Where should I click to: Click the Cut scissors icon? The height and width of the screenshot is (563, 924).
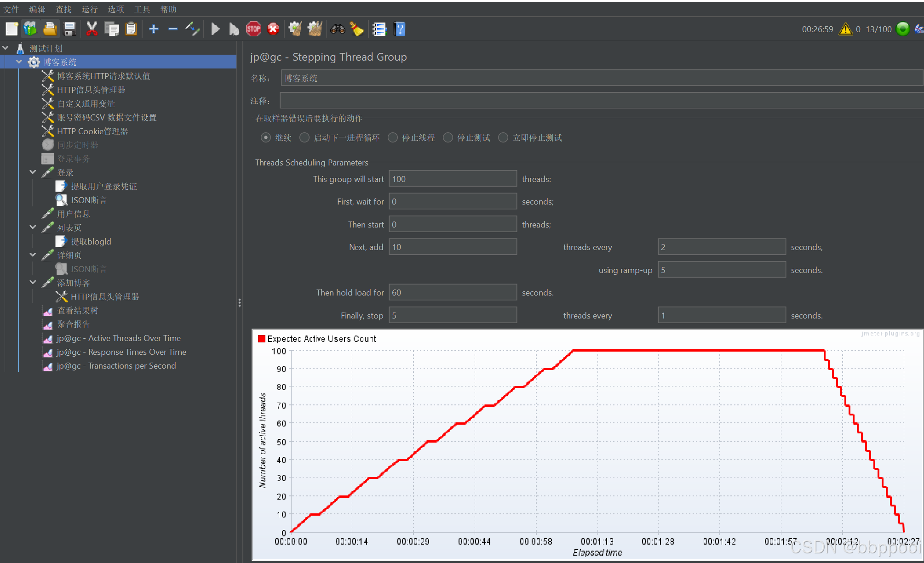coord(92,29)
